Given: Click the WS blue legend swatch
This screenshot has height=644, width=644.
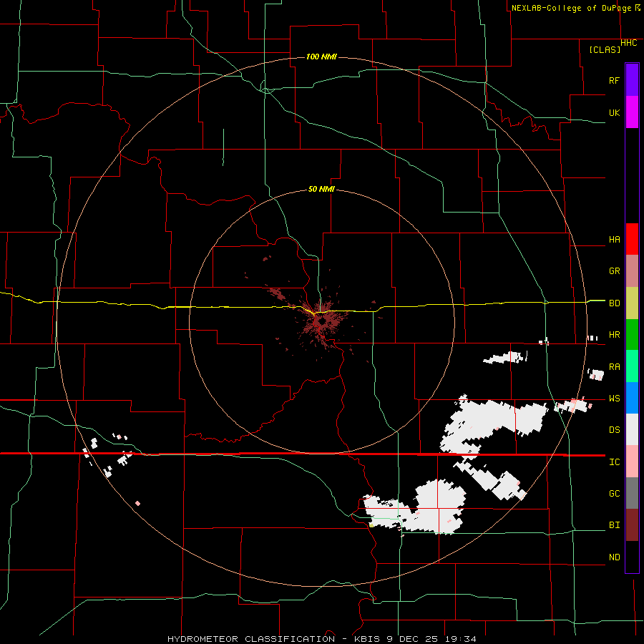Looking at the screenshot, I should point(632,398).
